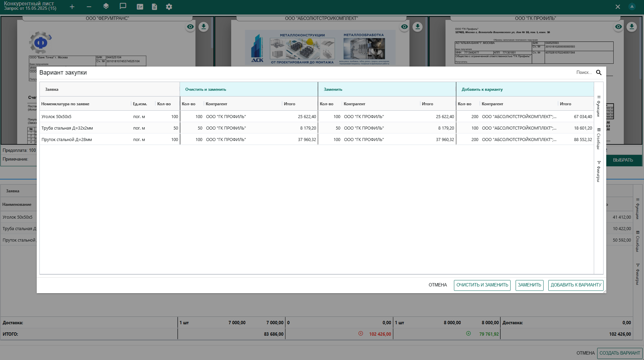
Task: Open background Фильтры side panel
Action: [638, 274]
